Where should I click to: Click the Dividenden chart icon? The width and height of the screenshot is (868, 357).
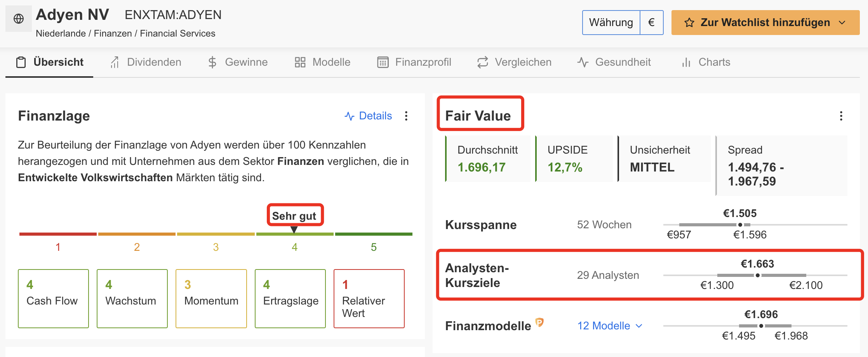(x=115, y=62)
